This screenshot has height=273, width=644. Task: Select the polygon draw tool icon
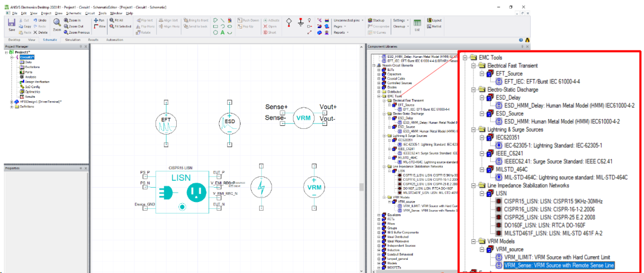(x=215, y=20)
